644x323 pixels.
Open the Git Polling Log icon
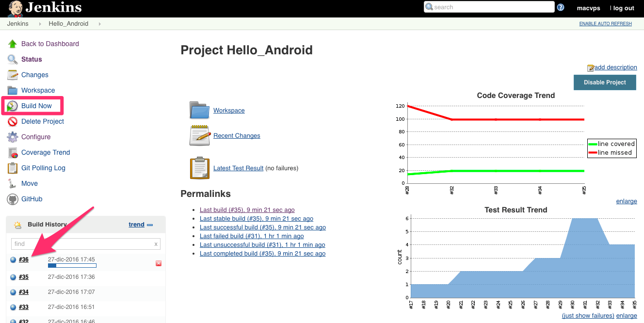[12, 168]
